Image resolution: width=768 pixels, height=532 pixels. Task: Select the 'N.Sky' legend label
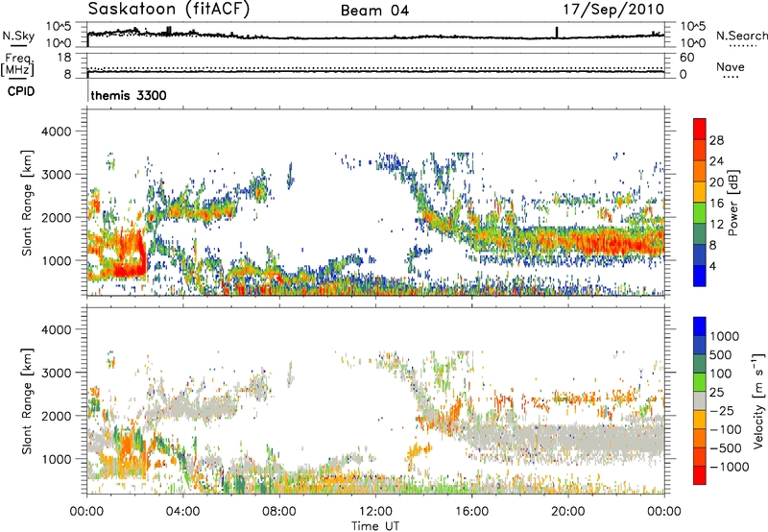(18, 36)
